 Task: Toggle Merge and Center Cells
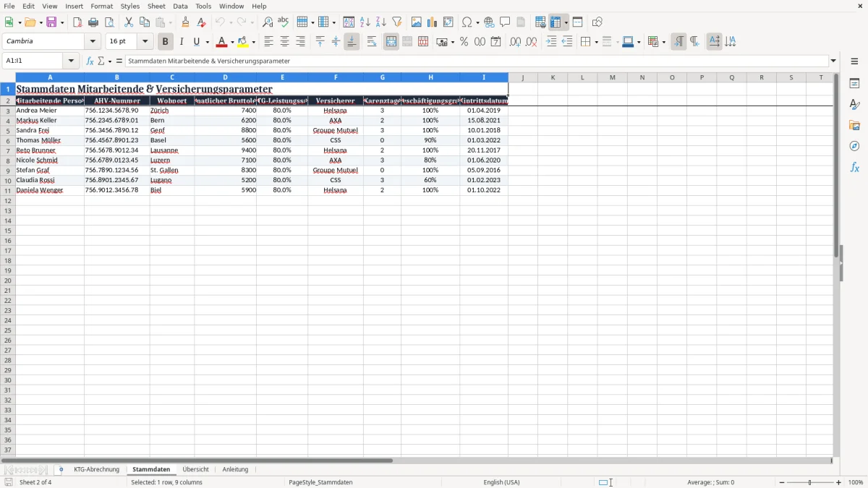pyautogui.click(x=391, y=42)
